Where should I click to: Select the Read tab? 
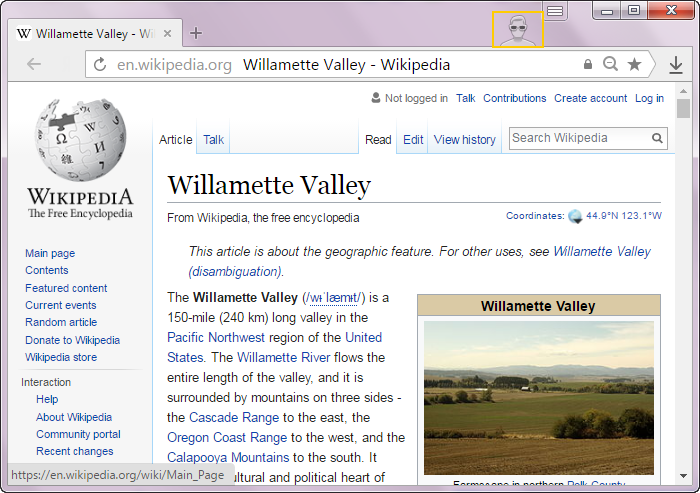click(378, 140)
